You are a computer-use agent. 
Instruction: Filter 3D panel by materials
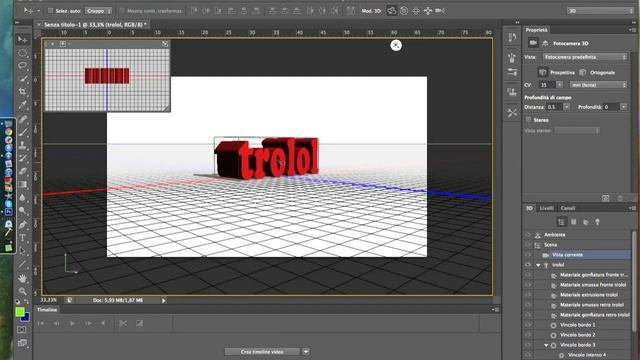click(586, 222)
